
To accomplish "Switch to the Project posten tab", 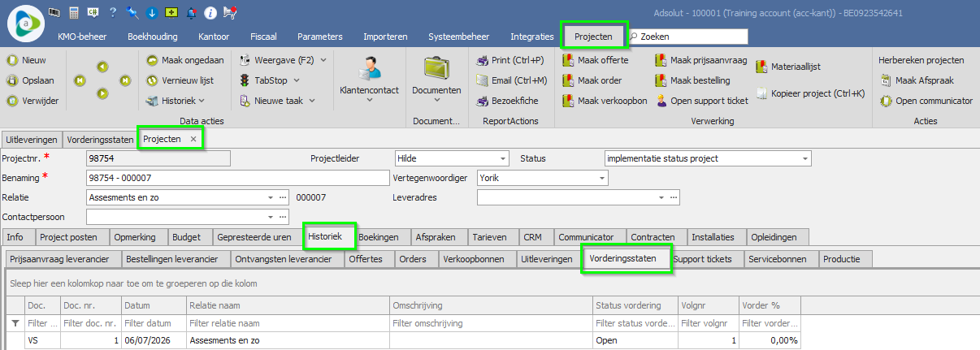I will click(68, 237).
